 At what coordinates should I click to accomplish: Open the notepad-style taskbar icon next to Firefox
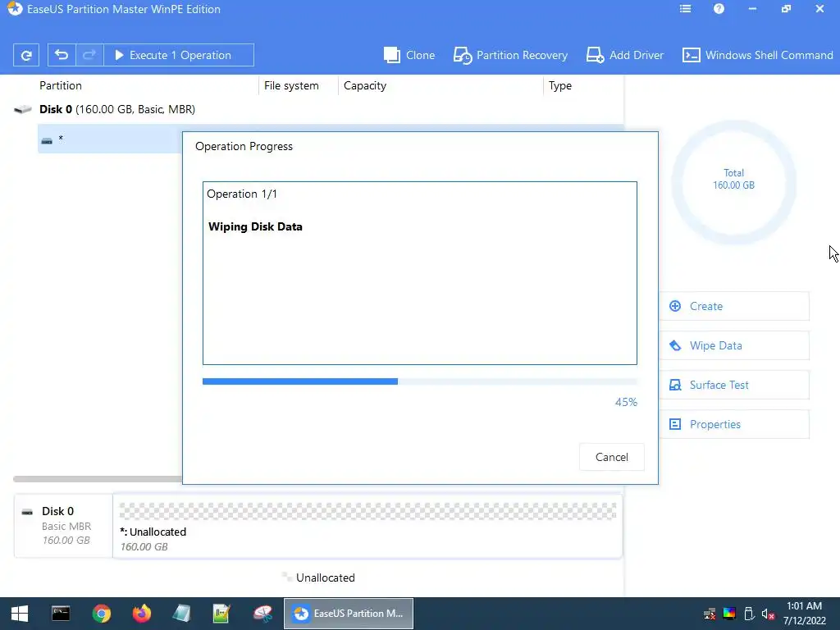coord(181,614)
